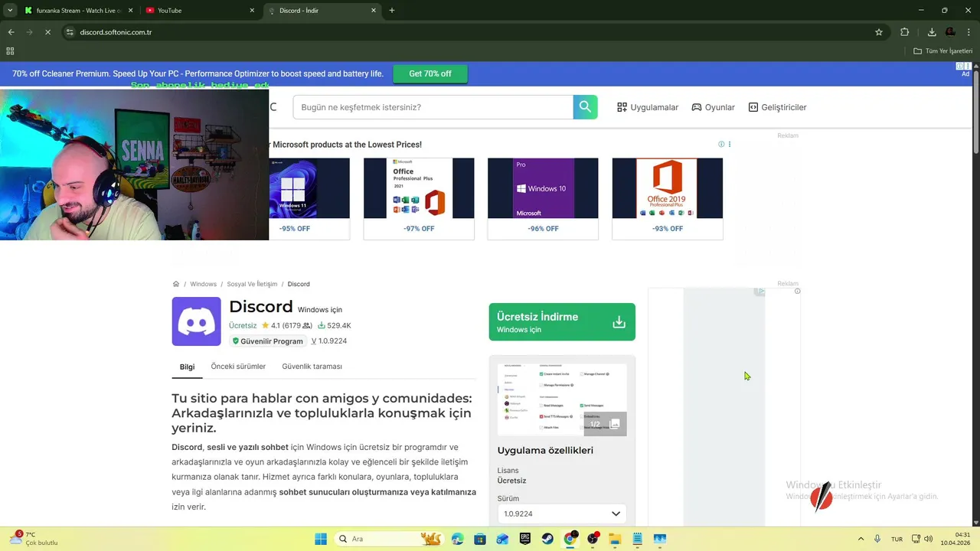
Task: Click the Get 70% off button
Action: [430, 73]
